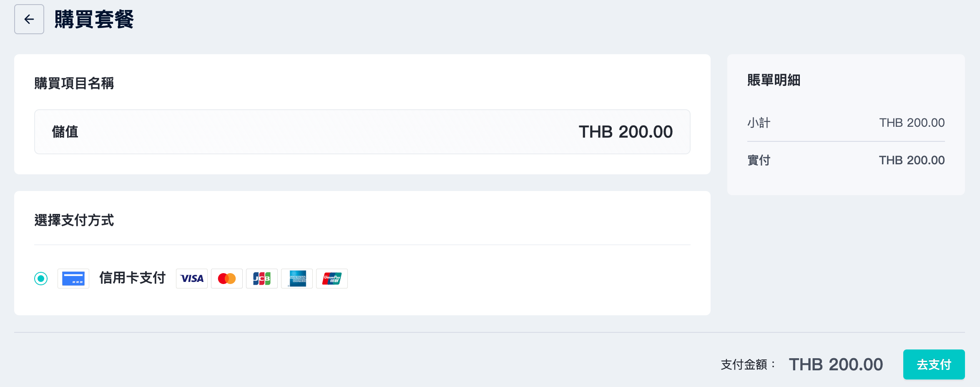980x387 pixels.
Task: Select the credit card payment radio button
Action: click(41, 279)
